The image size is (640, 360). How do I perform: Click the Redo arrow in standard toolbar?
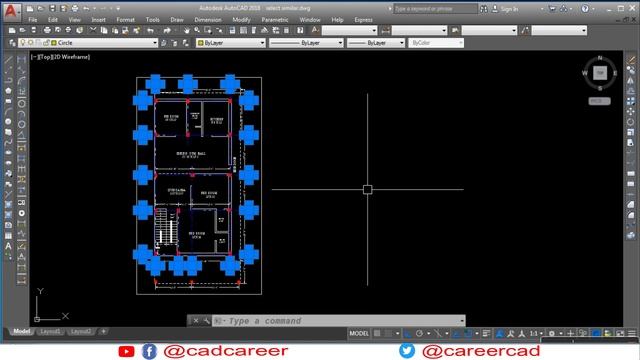pos(167,30)
